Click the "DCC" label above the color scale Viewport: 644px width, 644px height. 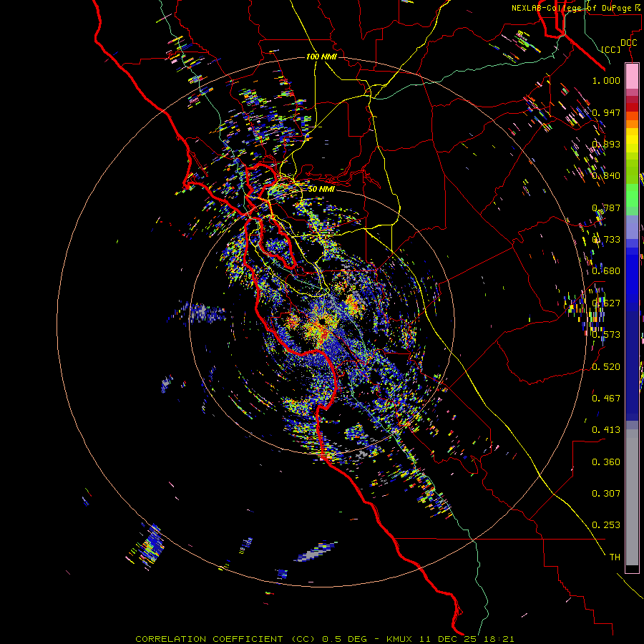(628, 43)
